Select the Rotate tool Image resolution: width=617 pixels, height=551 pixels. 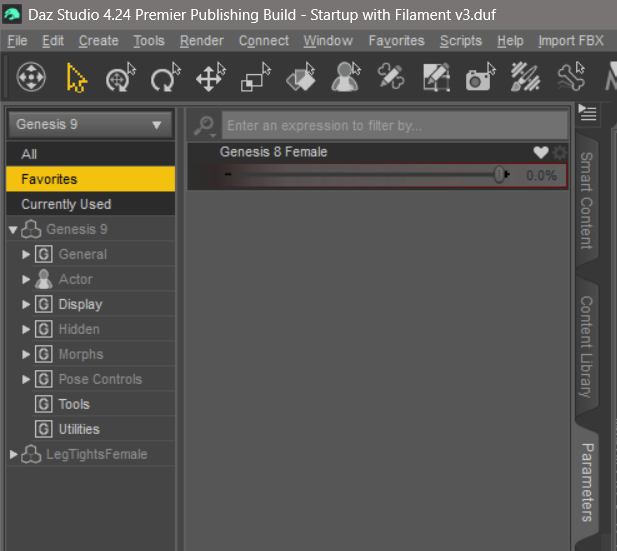165,77
